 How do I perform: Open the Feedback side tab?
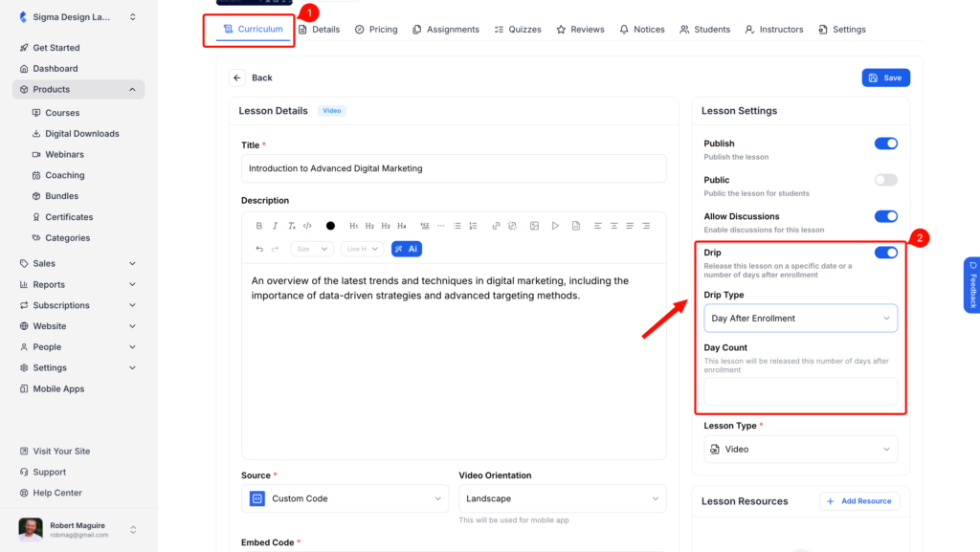[972, 285]
